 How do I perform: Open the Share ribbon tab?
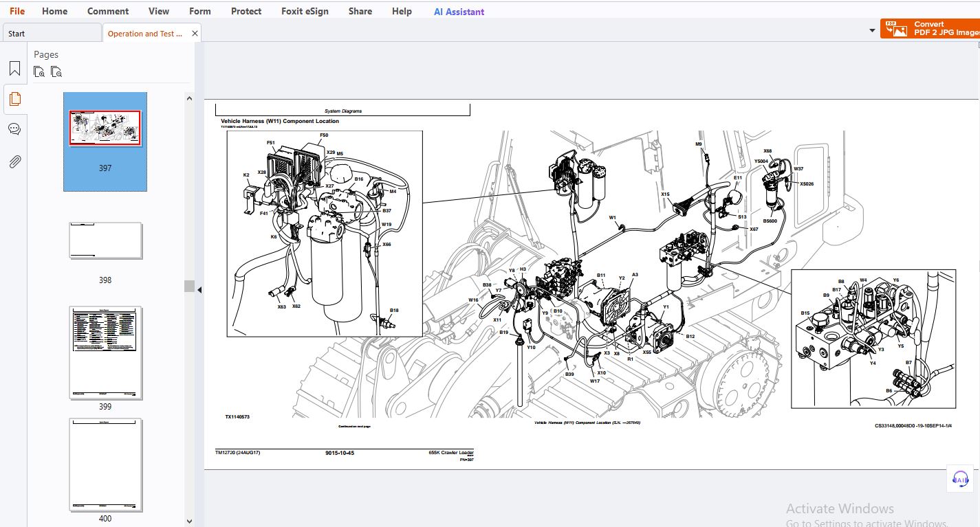pyautogui.click(x=360, y=11)
